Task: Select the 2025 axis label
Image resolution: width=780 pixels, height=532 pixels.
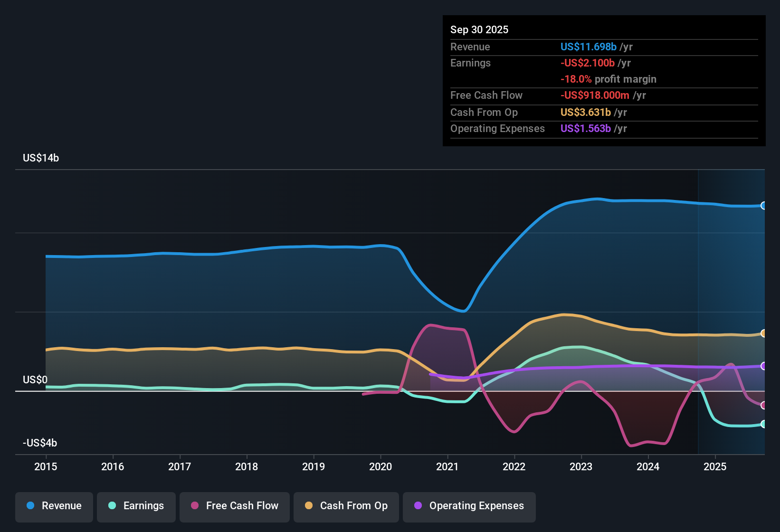Action: 715,467
